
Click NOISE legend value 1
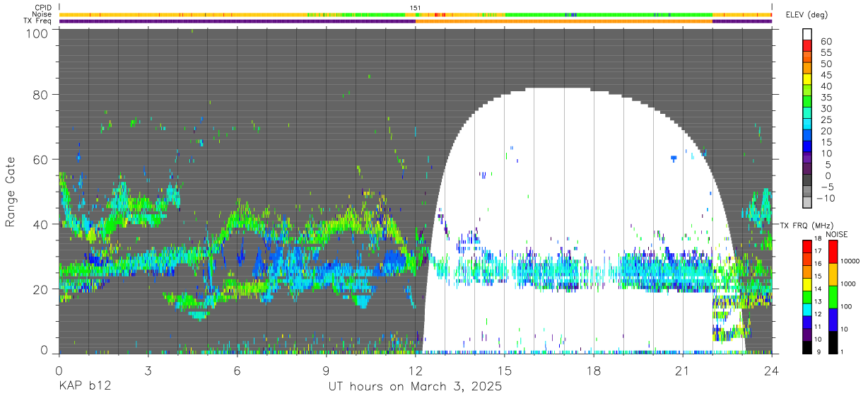842,351
